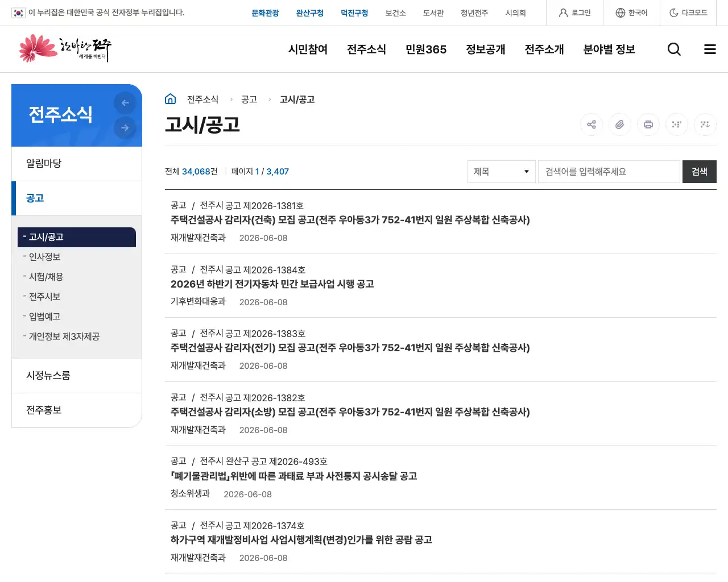The width and height of the screenshot is (728, 582).
Task: Go to 덕진구청 site link
Action: pyautogui.click(x=354, y=13)
